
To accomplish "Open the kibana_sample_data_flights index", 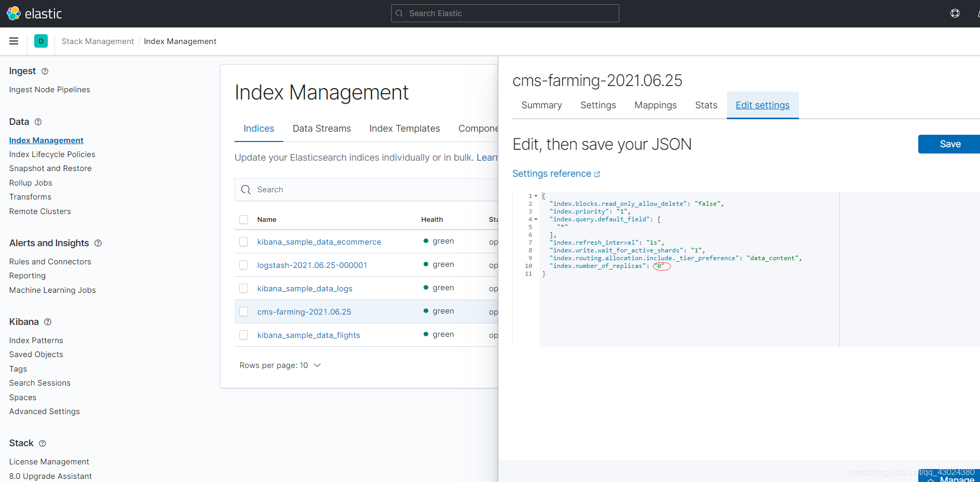I will [309, 335].
